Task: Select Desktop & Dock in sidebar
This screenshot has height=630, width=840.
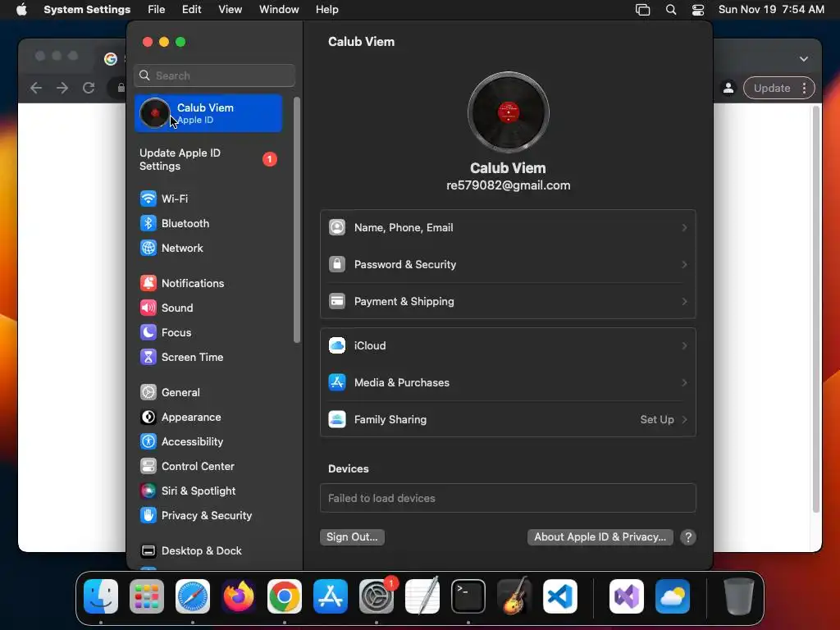Action: [209, 551]
